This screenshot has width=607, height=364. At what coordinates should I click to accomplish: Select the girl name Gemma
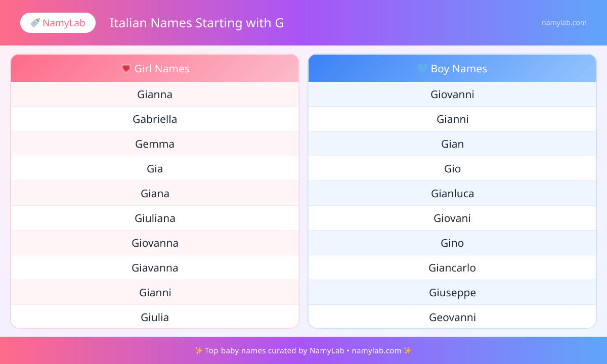[155, 144]
